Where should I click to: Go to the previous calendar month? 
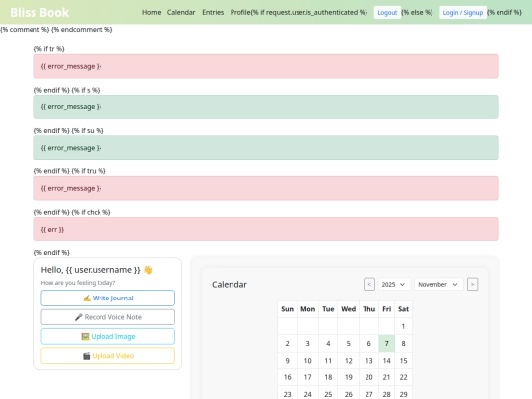(x=369, y=284)
